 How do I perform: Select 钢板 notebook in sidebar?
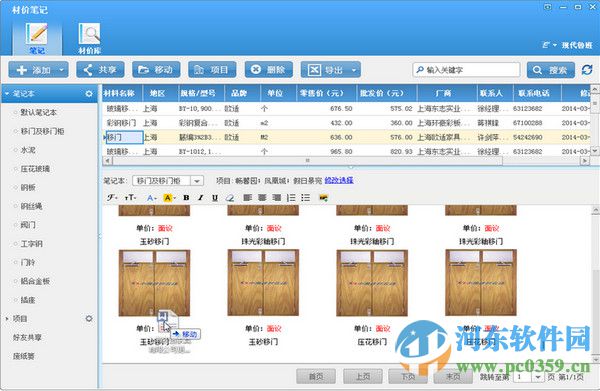28,187
